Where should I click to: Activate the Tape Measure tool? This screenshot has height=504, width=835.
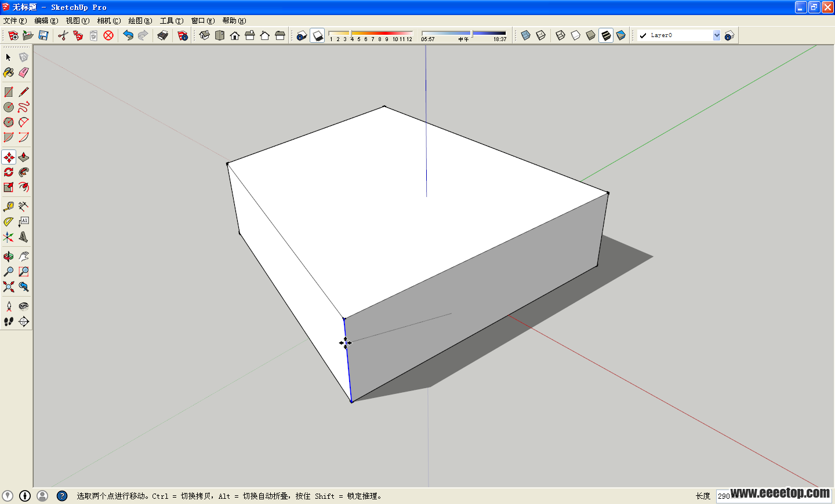tap(9, 207)
